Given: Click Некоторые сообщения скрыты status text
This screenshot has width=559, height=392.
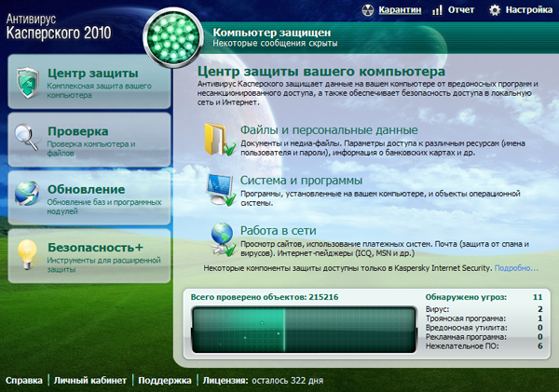Looking at the screenshot, I should click(x=275, y=44).
